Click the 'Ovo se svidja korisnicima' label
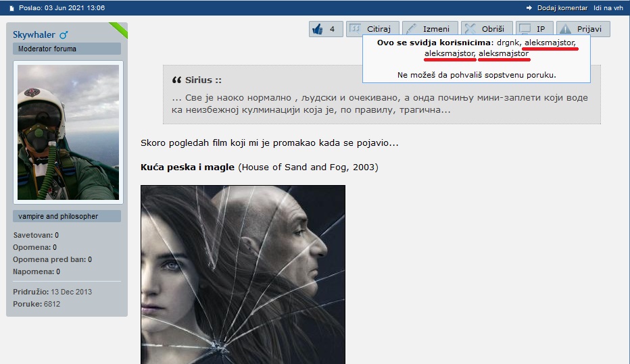Image resolution: width=630 pixels, height=364 pixels. click(433, 43)
